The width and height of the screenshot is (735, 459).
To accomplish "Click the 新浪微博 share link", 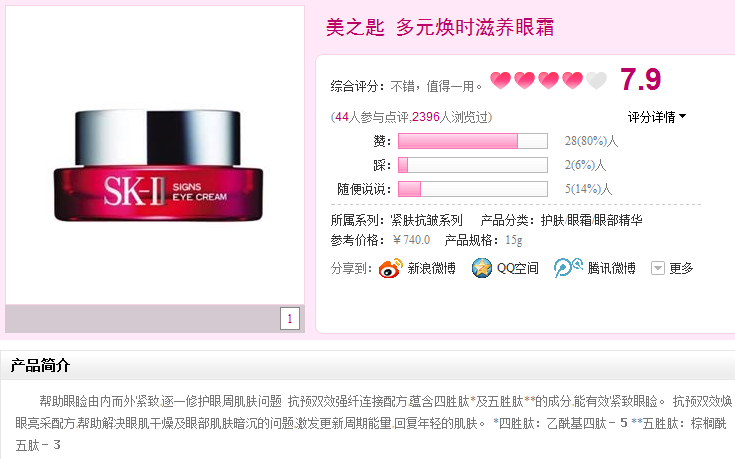I will pyautogui.click(x=431, y=268).
